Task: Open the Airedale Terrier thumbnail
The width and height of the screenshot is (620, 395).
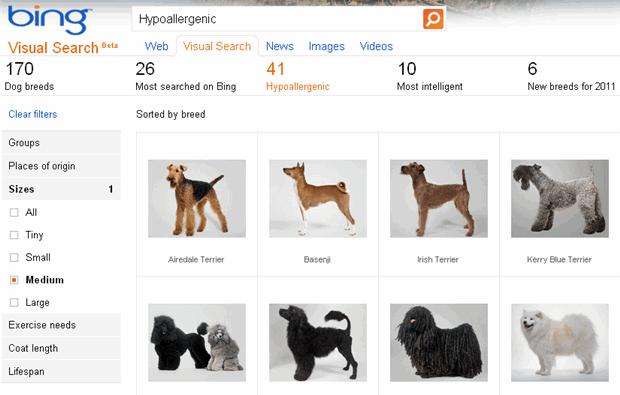Action: click(197, 198)
